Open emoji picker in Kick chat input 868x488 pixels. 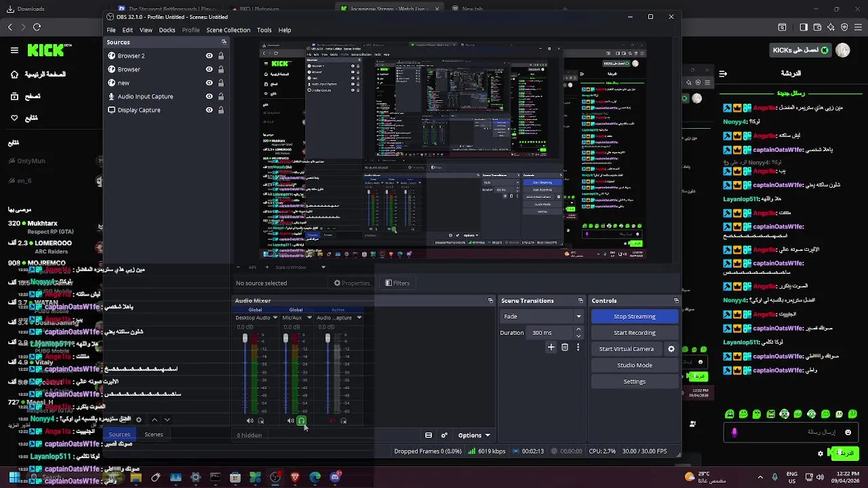[x=848, y=432]
